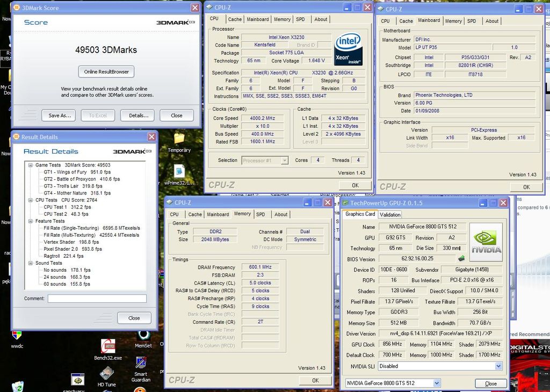Screen dimensions: 550x392
Task: Click the DRAM Frequency 600.1 MHz field
Action: pos(260,267)
